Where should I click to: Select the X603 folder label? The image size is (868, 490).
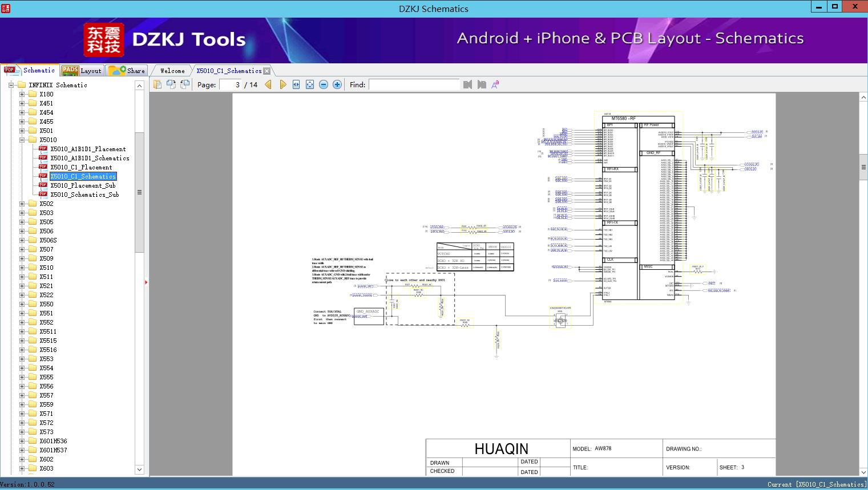(x=46, y=468)
